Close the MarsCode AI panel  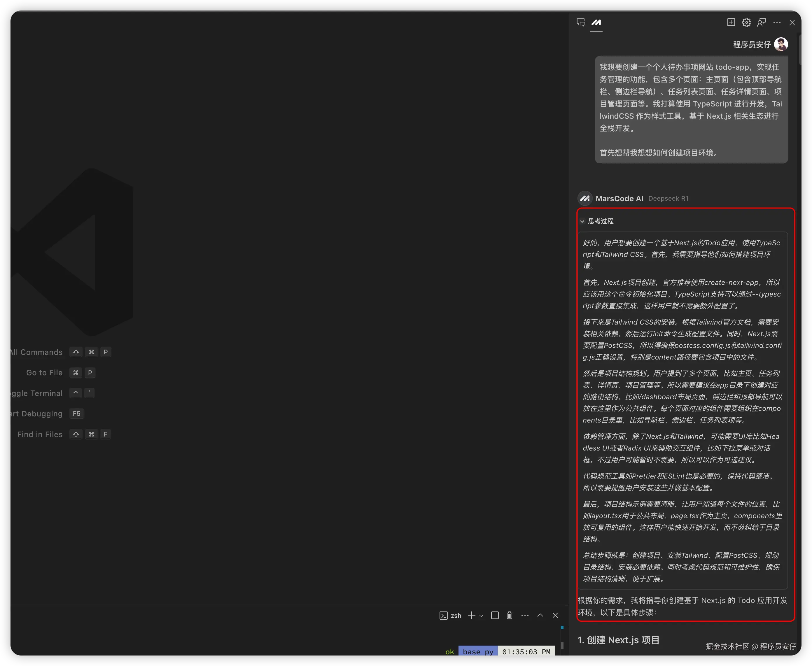pos(792,23)
